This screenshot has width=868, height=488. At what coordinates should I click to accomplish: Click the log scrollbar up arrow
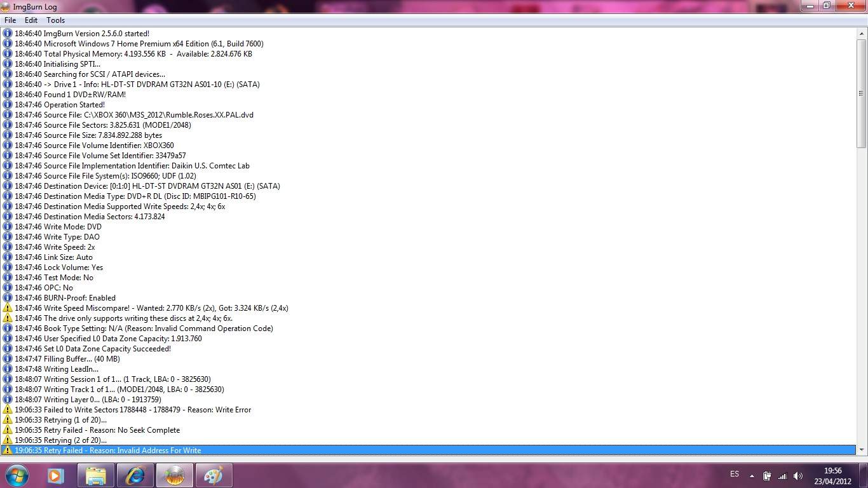coord(862,34)
